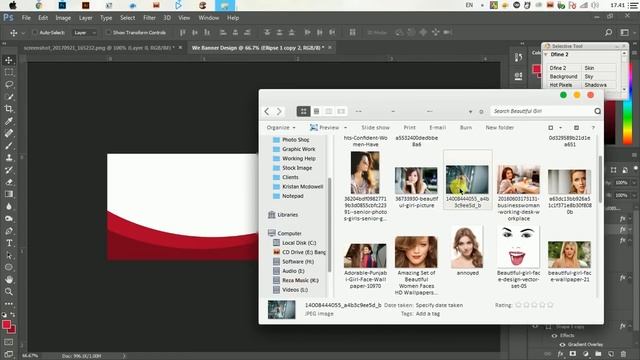The height and width of the screenshot is (360, 640).
Task: Click the New folder button
Action: [x=500, y=127]
